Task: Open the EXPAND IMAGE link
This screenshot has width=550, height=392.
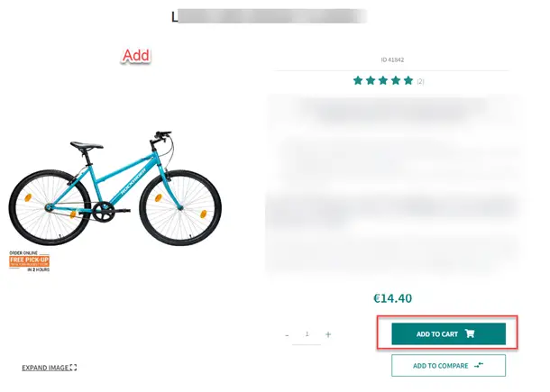Action: (x=49, y=368)
